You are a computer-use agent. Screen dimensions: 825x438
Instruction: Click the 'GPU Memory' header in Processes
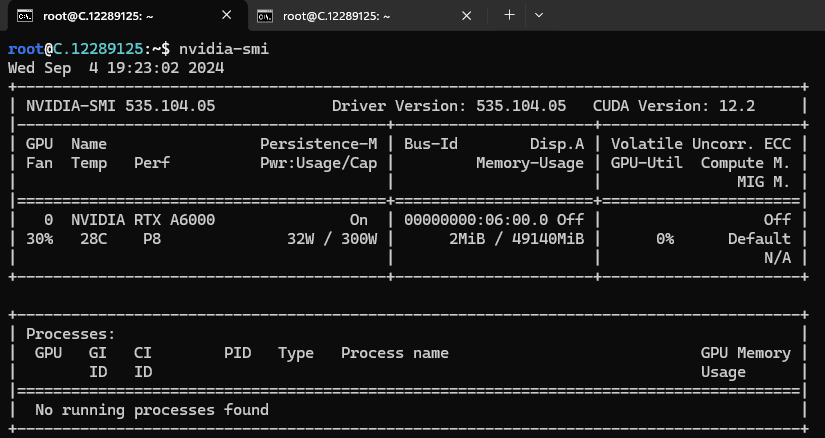pos(746,353)
